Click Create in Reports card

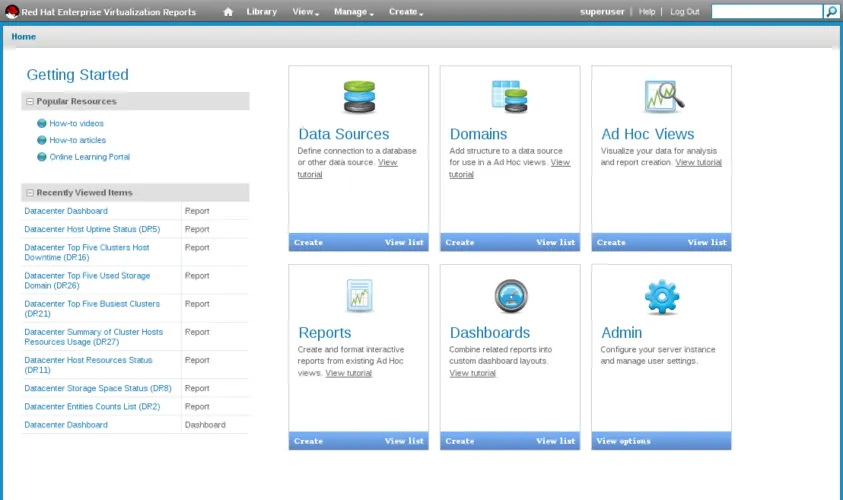pyautogui.click(x=308, y=441)
